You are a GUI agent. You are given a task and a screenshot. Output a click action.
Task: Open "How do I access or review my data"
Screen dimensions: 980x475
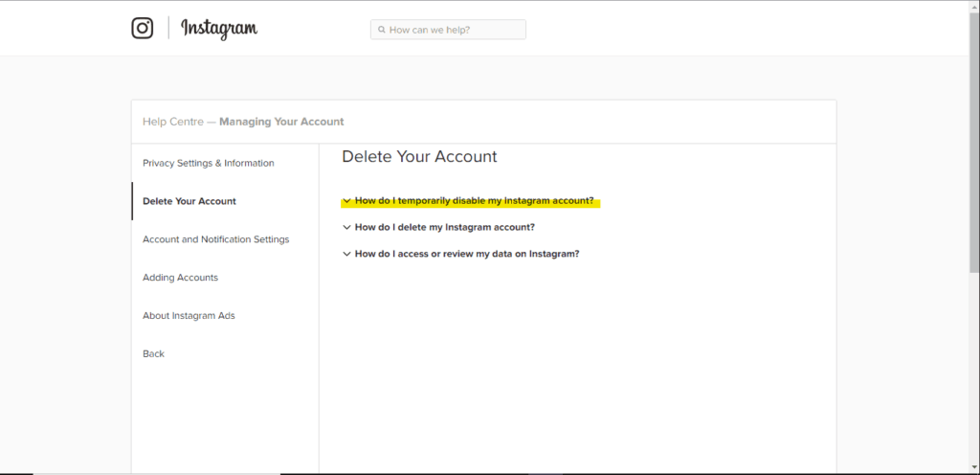467,254
